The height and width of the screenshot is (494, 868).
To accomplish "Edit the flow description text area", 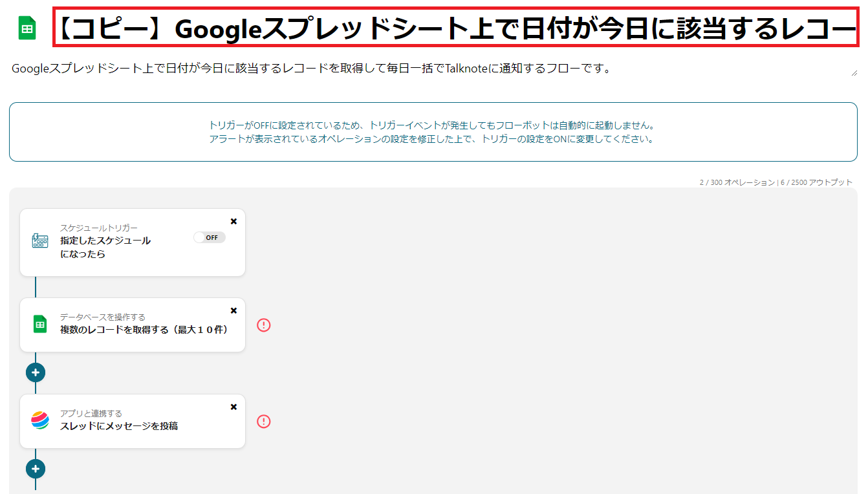I will (433, 69).
